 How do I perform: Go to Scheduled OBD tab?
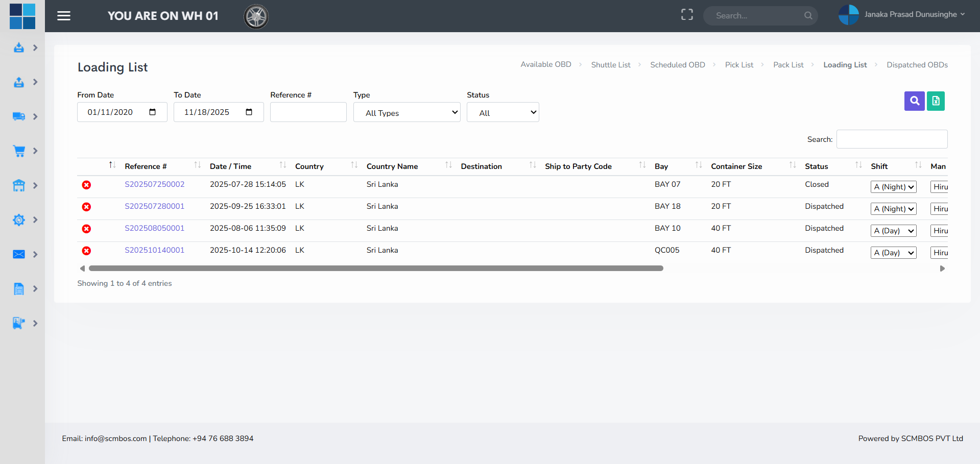(x=677, y=65)
